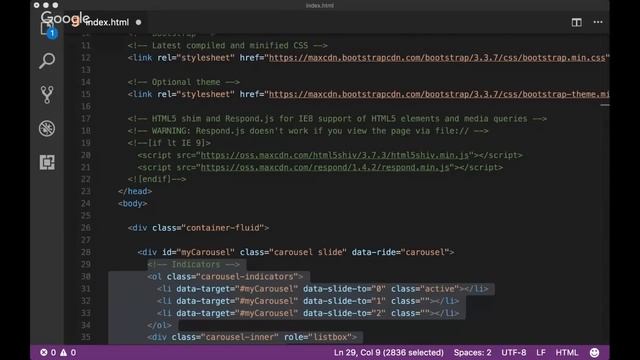Change language mode via HTML indicator
The image size is (640, 360).
point(567,352)
